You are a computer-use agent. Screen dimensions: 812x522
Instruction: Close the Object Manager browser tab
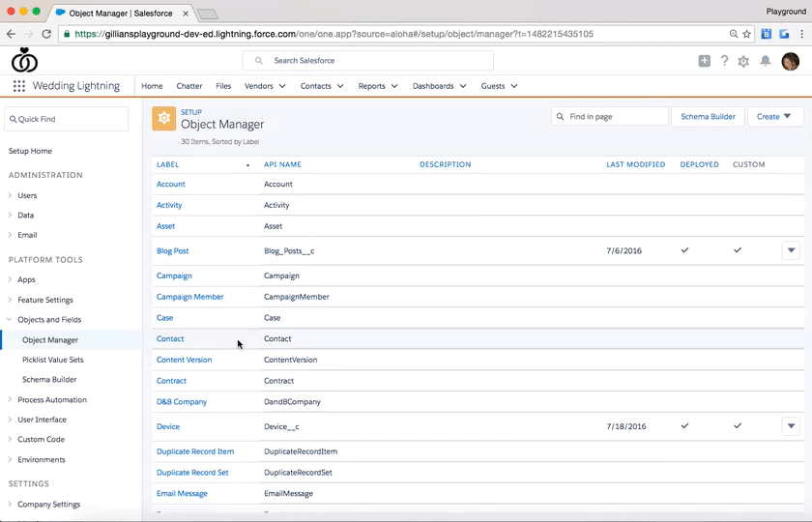[186, 14]
